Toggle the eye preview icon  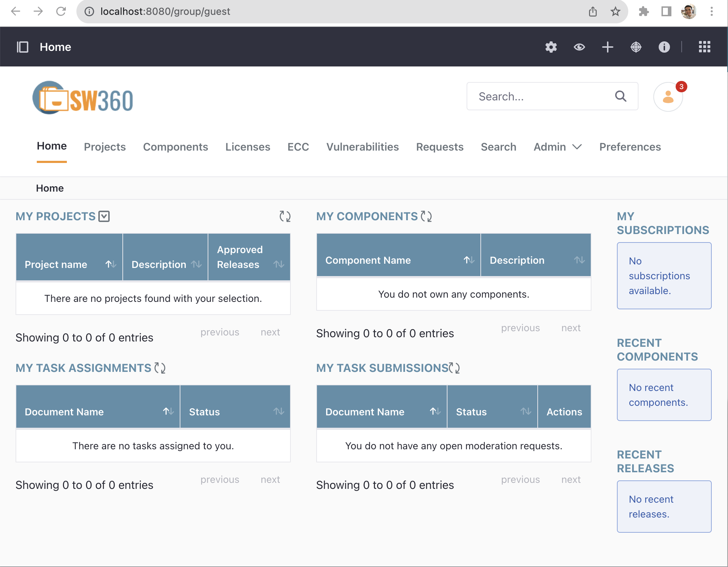coord(579,47)
